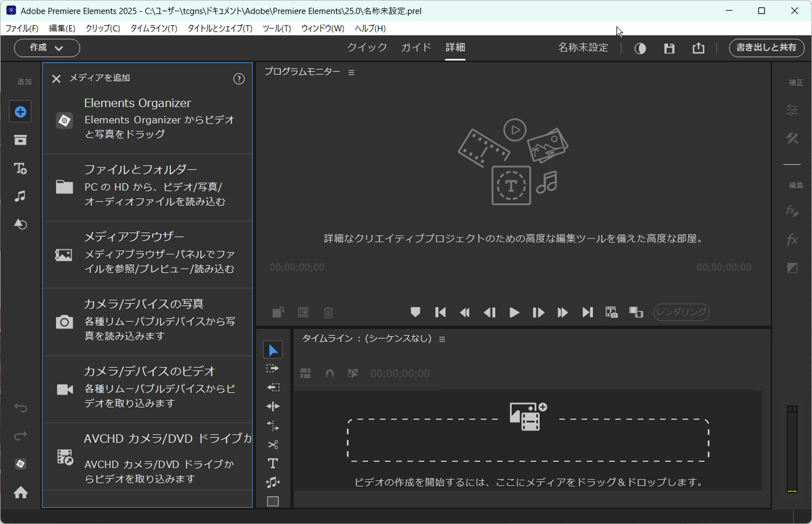
Task: Open the 作成 dropdown button
Action: (x=47, y=48)
